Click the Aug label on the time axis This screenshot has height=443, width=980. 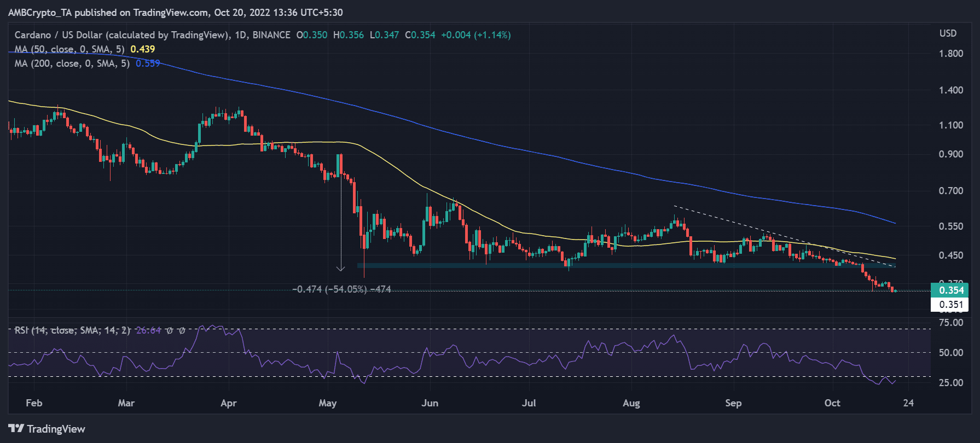[x=631, y=403]
